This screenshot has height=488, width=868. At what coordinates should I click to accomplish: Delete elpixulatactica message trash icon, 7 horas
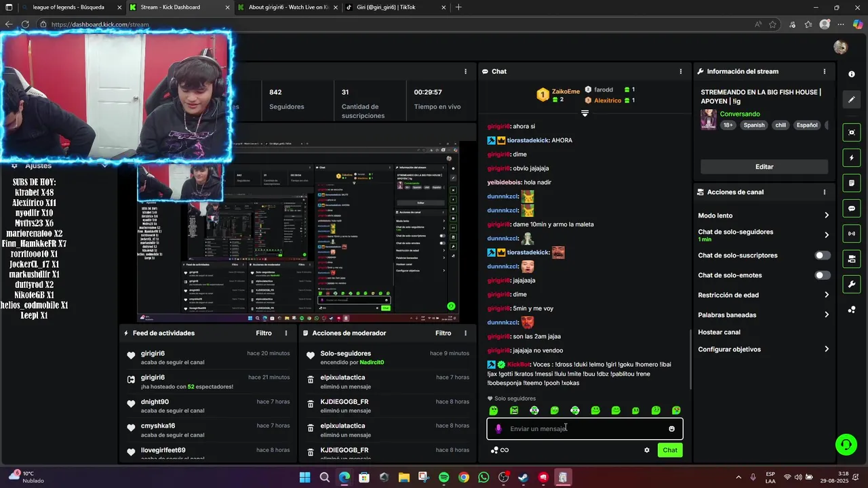(311, 381)
